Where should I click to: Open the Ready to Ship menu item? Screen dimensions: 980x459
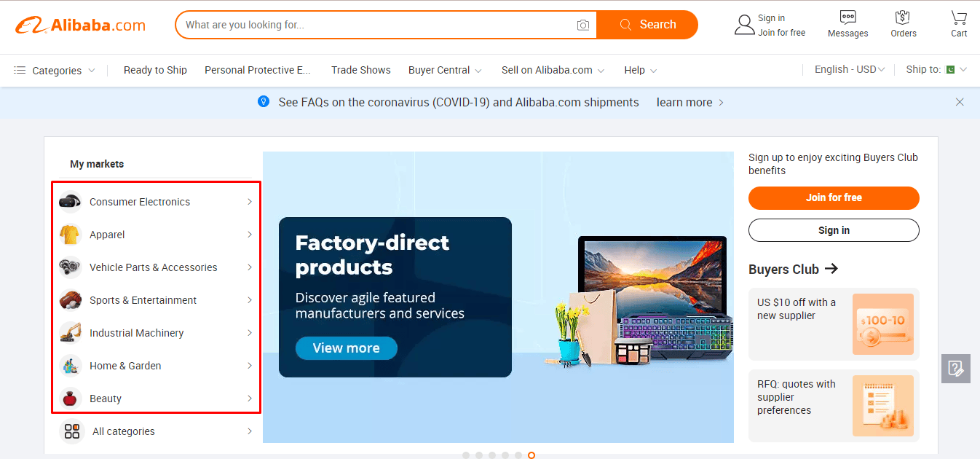point(155,70)
